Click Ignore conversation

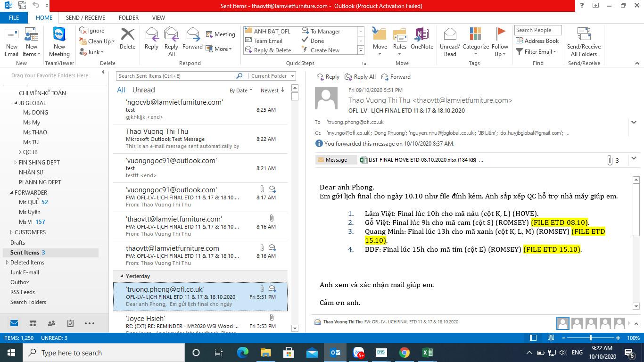tap(92, 31)
